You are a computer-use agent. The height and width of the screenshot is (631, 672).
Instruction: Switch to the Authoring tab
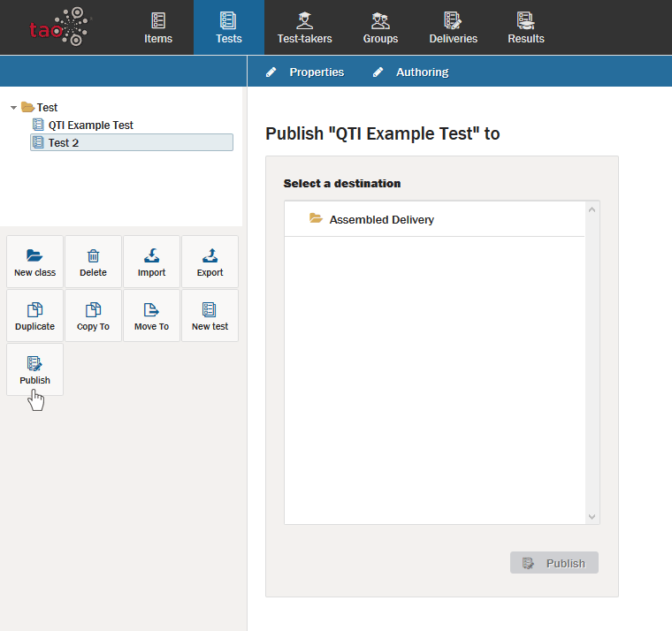(421, 72)
